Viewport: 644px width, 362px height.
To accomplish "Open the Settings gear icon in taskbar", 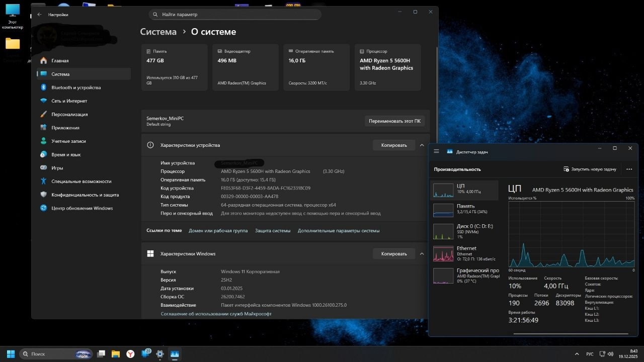I will [160, 354].
